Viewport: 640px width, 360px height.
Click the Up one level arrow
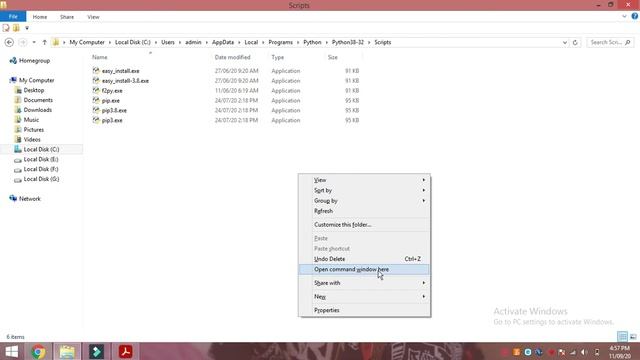pos(44,42)
